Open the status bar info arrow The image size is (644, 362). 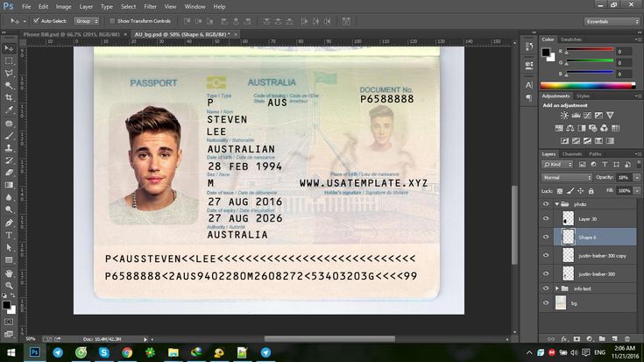145,339
